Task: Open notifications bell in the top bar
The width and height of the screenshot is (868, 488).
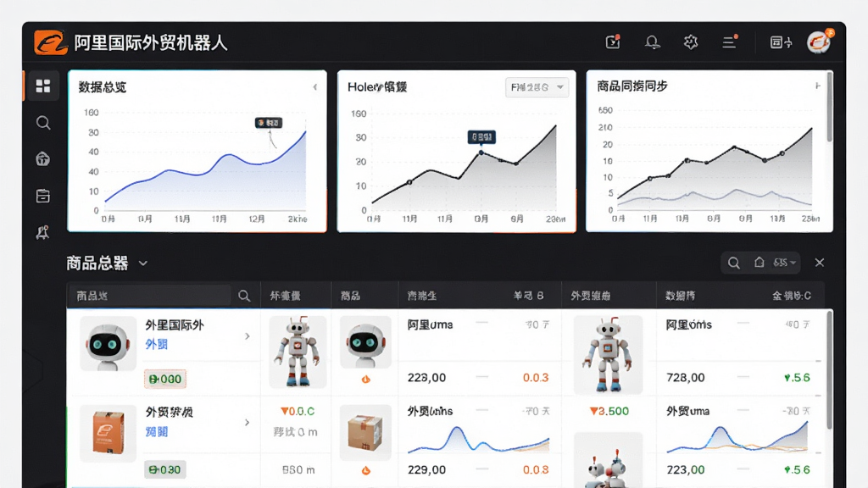Action: pyautogui.click(x=652, y=42)
